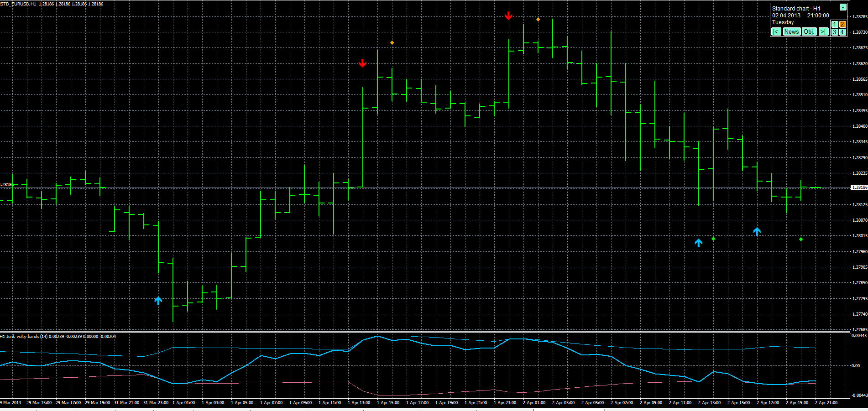Click the 1.27740 price axis label
The height and width of the screenshot is (411, 868).
[860, 314]
